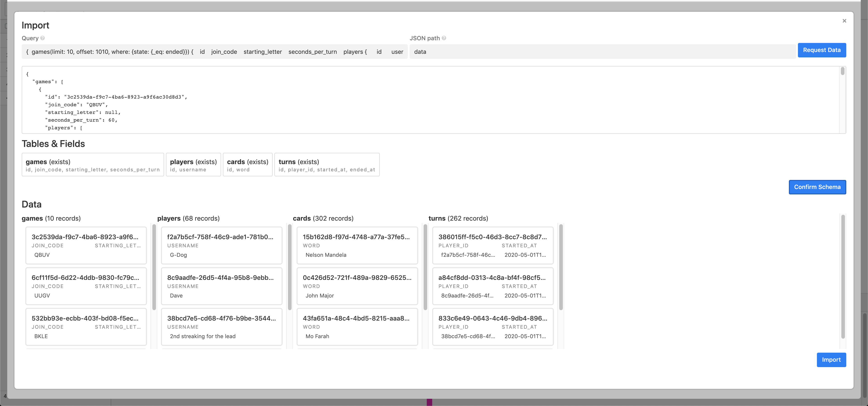Click the card record Nelson Mandela
Screen dimensions: 868x406
tap(357, 245)
